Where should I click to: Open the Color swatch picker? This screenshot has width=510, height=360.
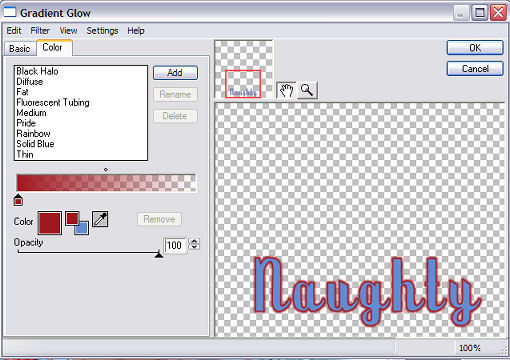[50, 223]
